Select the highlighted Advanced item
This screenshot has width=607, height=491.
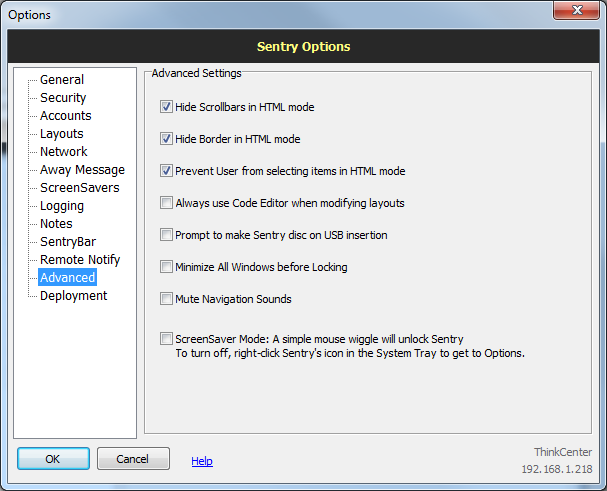(x=68, y=277)
